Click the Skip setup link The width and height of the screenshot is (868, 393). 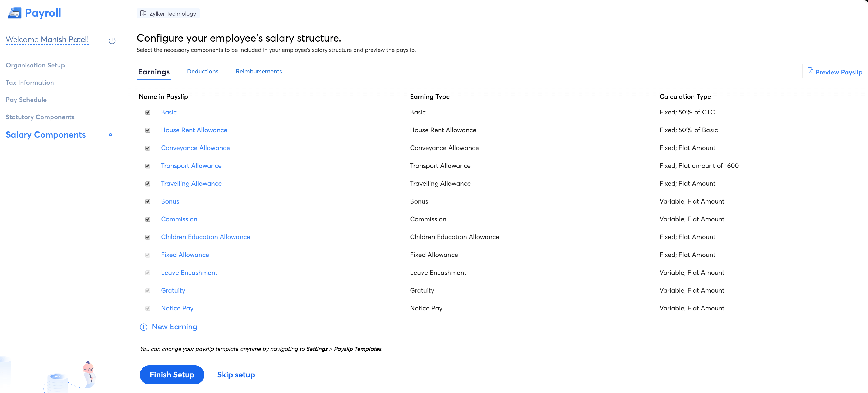click(x=236, y=375)
